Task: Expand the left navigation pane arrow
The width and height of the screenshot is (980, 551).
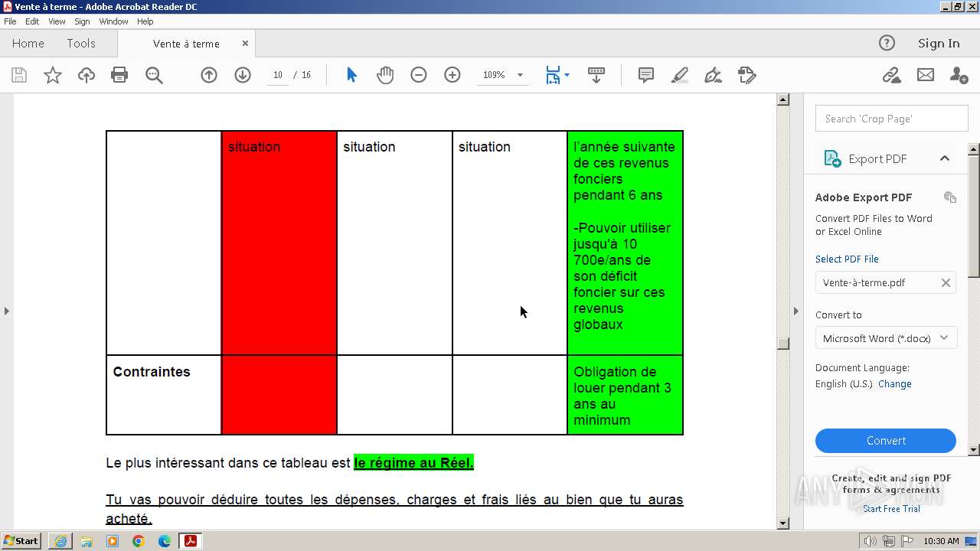Action: point(6,311)
